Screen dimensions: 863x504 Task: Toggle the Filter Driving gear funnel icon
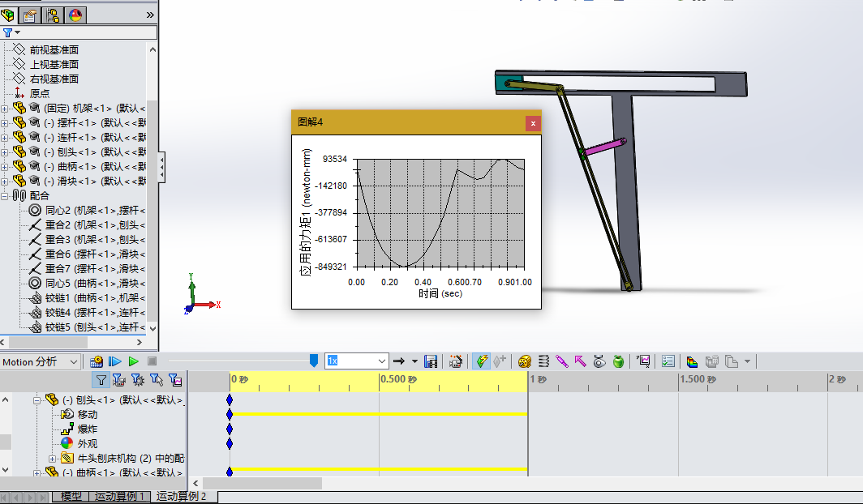coord(138,379)
